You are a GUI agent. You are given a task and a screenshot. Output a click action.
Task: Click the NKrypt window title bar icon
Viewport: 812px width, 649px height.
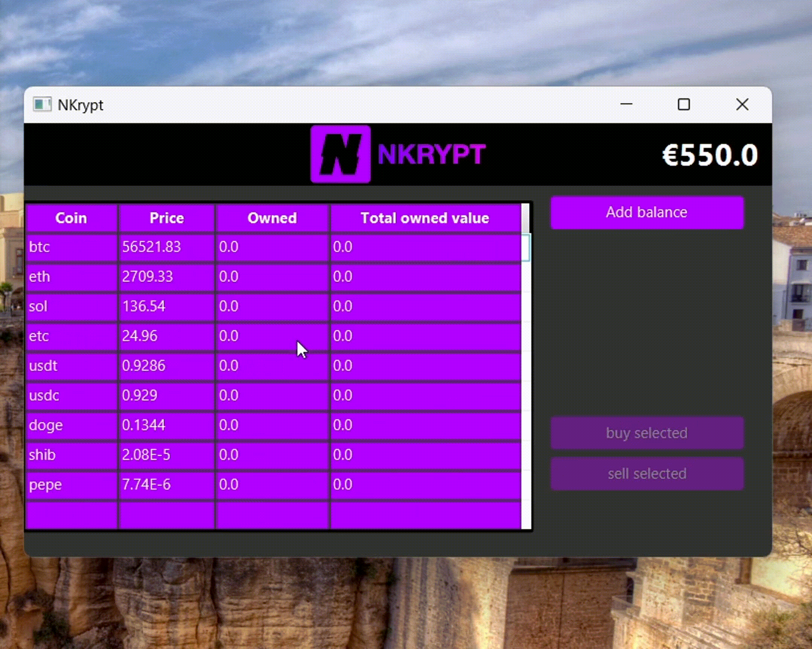(x=42, y=104)
